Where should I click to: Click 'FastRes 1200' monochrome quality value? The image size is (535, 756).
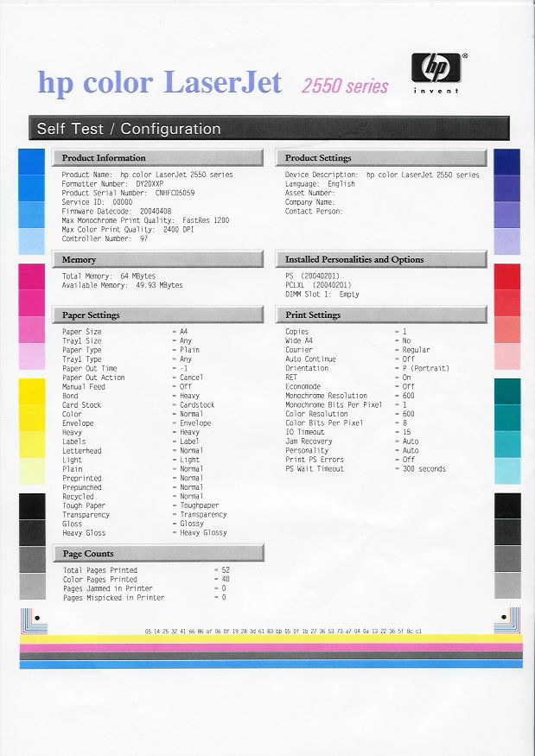point(206,220)
